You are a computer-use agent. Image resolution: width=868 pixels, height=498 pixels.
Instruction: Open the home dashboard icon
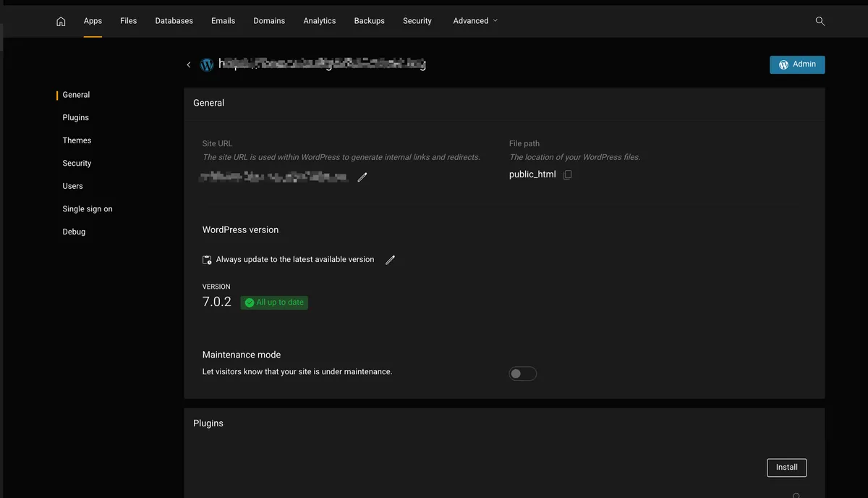(61, 21)
